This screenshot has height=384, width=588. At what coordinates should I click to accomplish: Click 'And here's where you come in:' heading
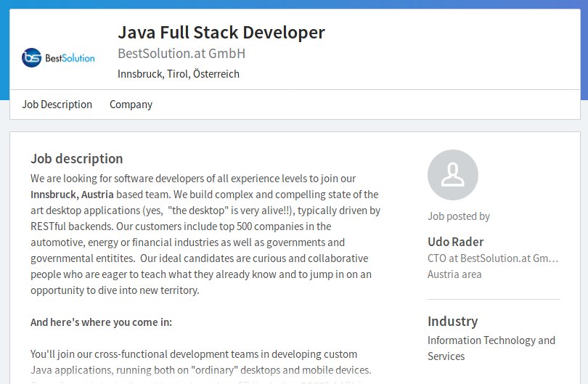coord(101,322)
